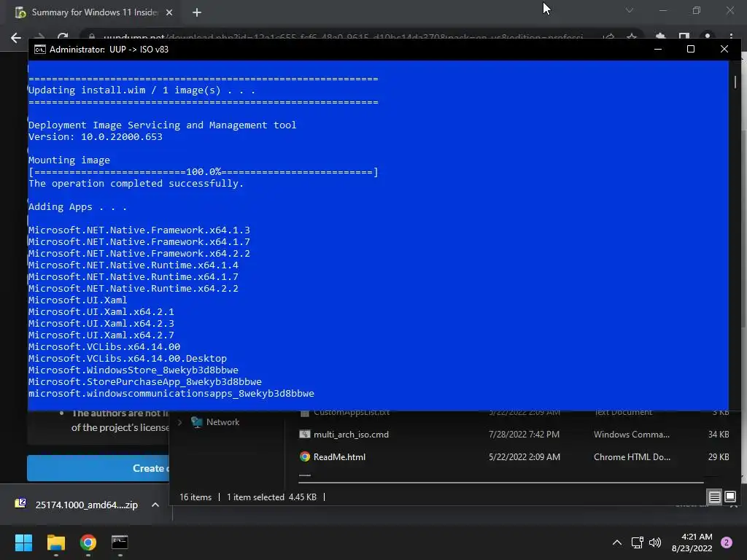Open downloaded 25174.1000_amd64 zip file
The width and height of the screenshot is (747, 560).
point(86,505)
